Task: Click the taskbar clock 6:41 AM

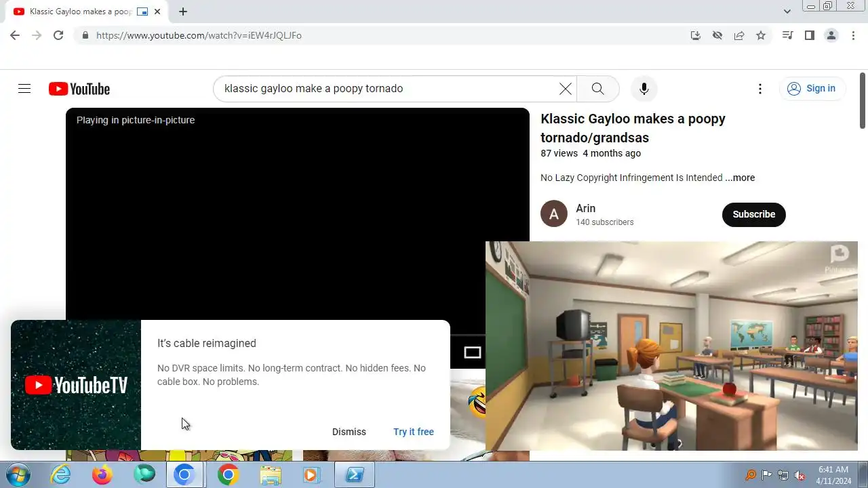Action: pos(833,470)
